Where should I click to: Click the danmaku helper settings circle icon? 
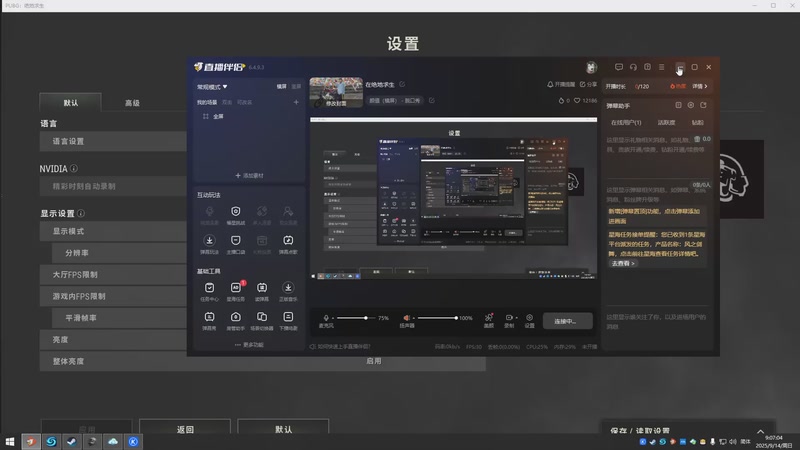pos(691,105)
